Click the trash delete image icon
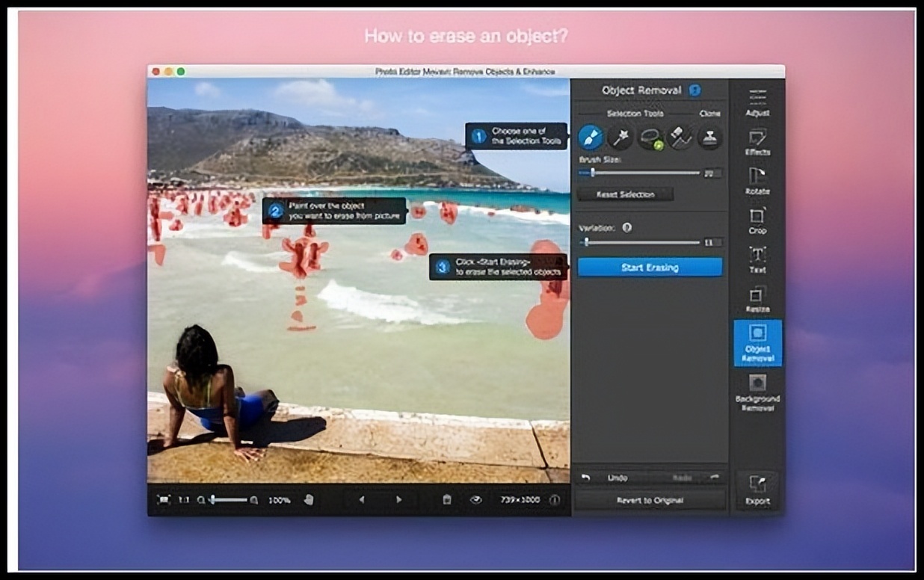This screenshot has width=924, height=580. (447, 500)
